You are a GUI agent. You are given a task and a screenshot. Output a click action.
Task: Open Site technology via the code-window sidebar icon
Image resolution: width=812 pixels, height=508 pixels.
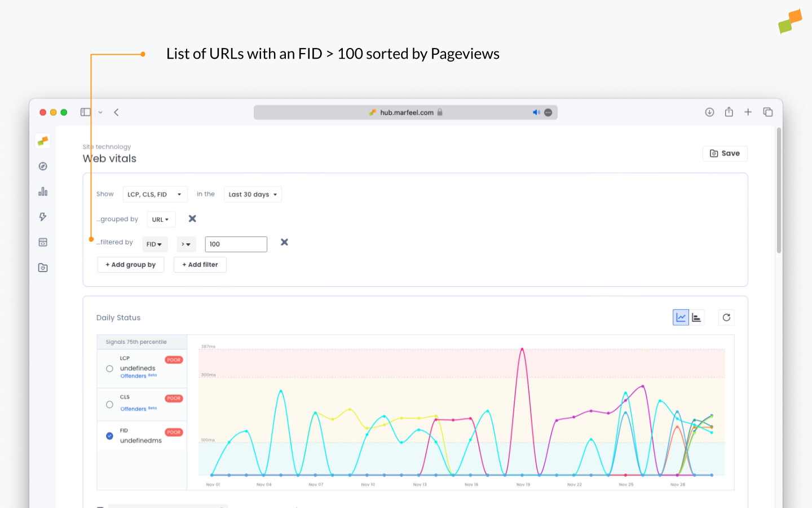pos(43,242)
